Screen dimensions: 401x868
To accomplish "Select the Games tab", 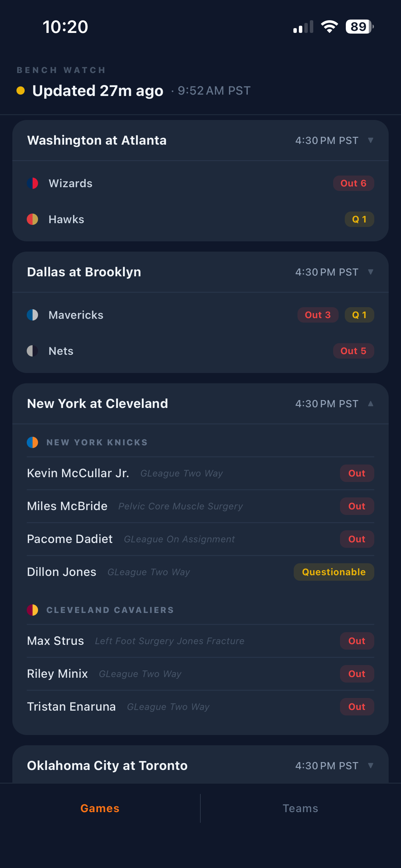I will (100, 808).
